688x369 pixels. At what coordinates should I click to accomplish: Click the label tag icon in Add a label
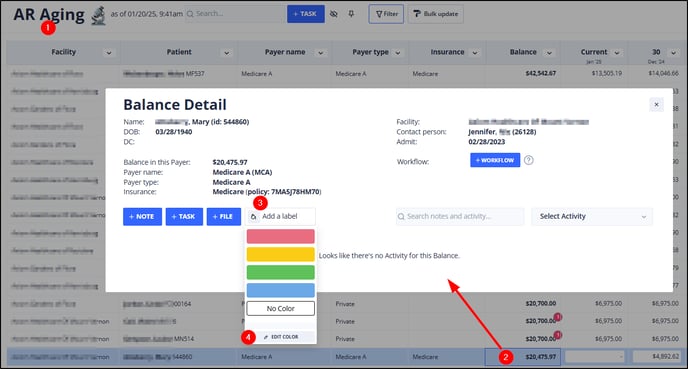(x=254, y=217)
